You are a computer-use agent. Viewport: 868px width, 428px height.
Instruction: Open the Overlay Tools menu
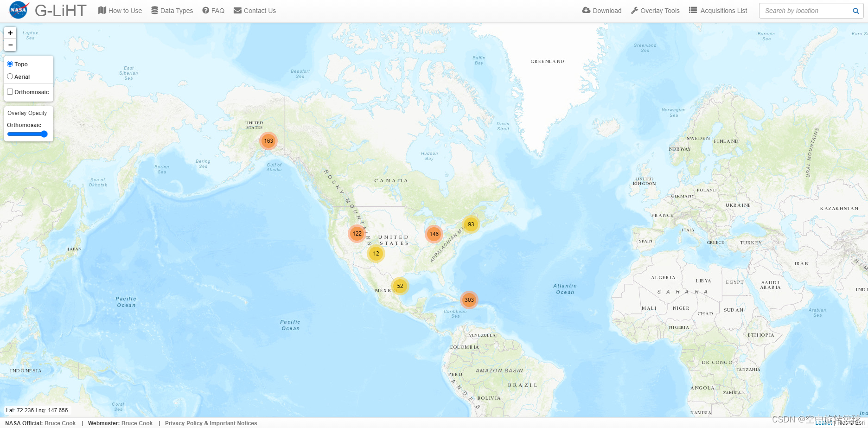click(x=655, y=11)
